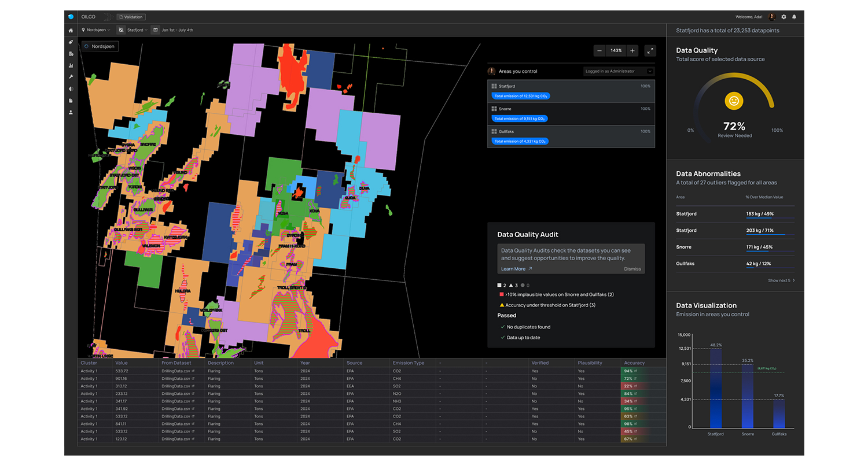Screen dimensions: 868x466
Task: Select the Snorre area row
Action: (571, 114)
